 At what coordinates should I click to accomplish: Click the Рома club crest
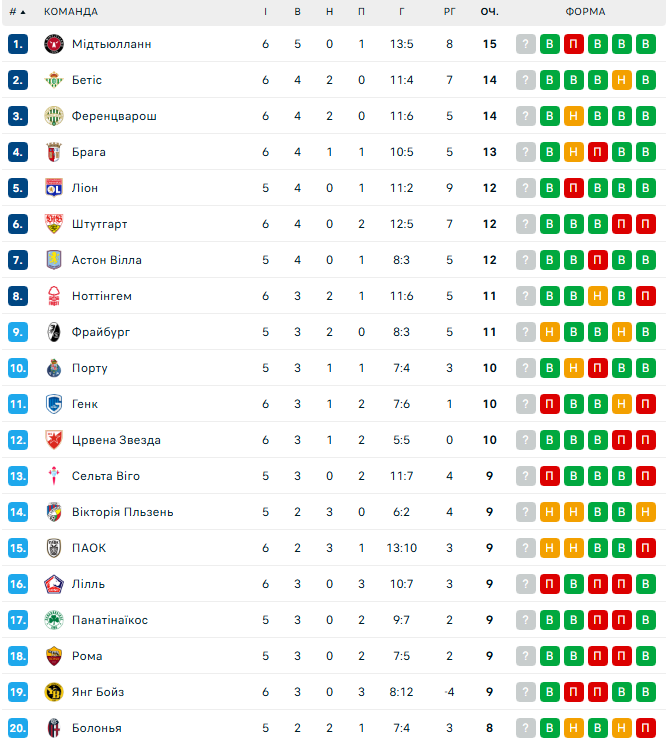pyautogui.click(x=54, y=656)
